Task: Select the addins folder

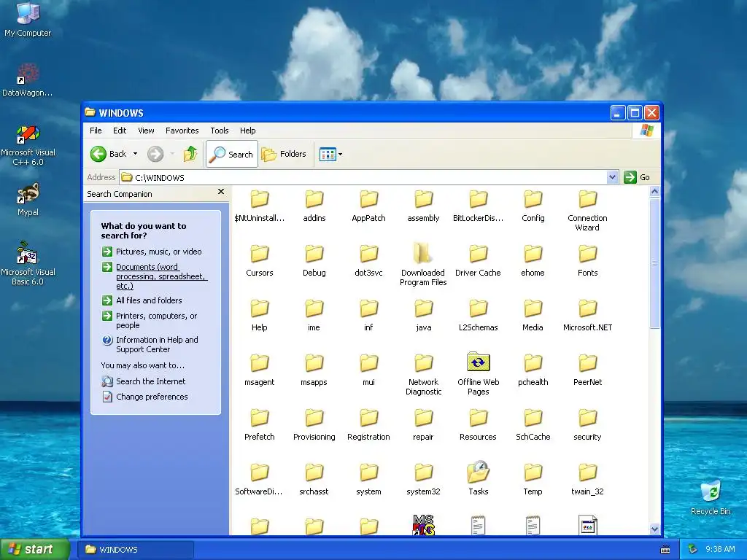Action: [x=314, y=206]
